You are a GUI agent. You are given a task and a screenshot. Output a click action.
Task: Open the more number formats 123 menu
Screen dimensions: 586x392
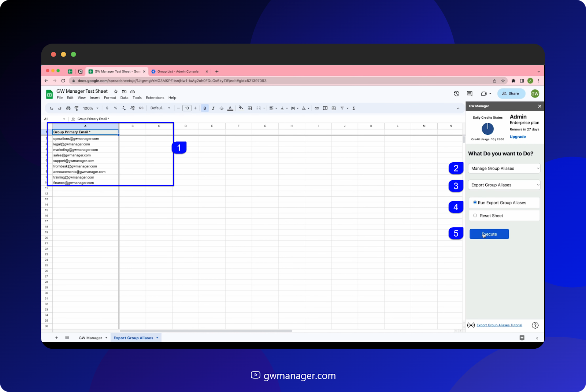point(141,108)
